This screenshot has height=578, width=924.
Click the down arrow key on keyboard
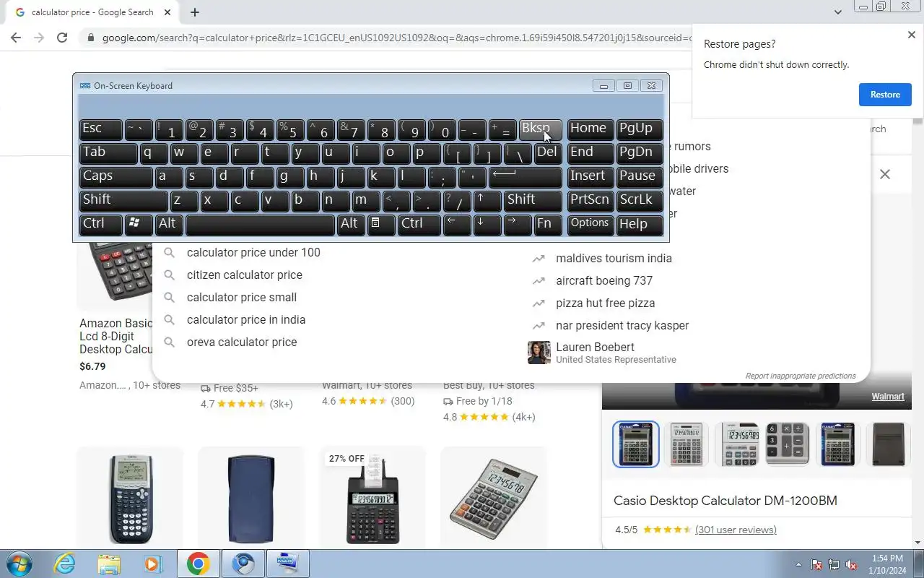pos(487,225)
